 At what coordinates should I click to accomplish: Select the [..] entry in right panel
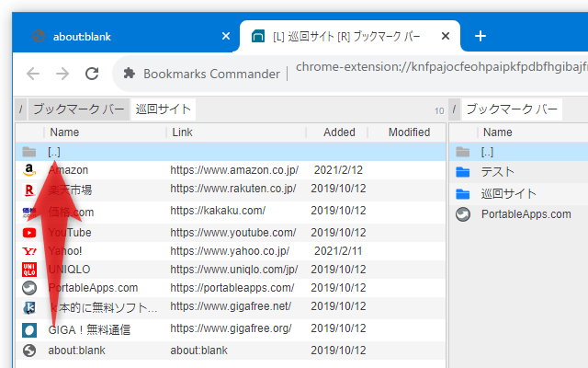point(487,152)
